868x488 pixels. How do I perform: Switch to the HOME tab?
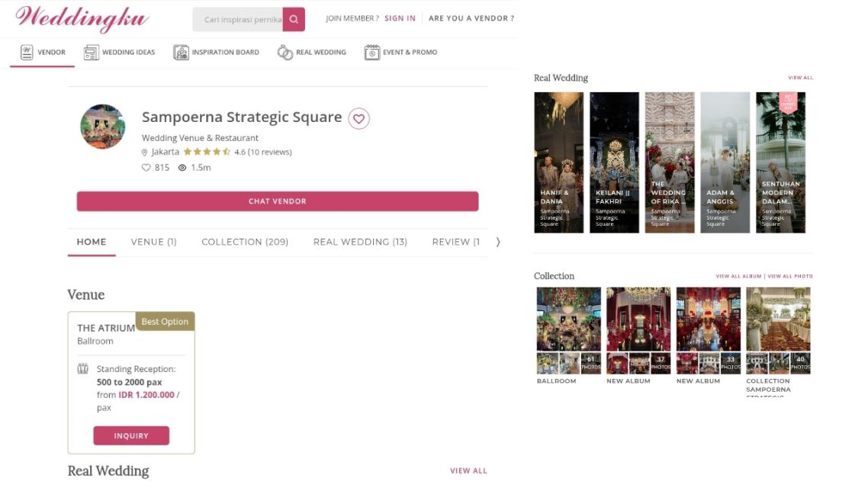click(x=92, y=242)
